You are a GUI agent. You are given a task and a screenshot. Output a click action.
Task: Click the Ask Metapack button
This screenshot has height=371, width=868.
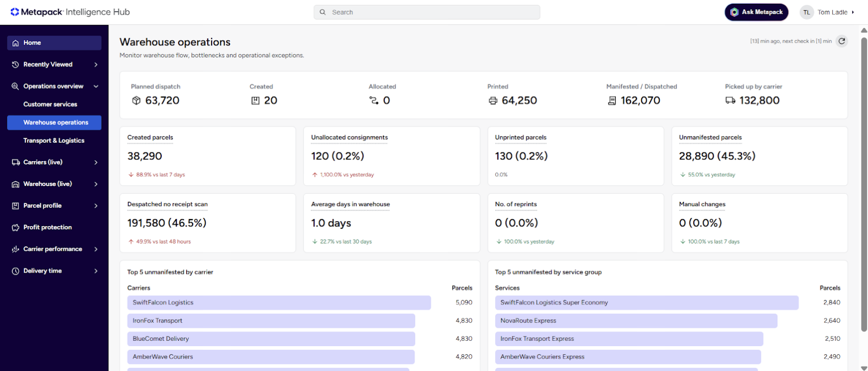pyautogui.click(x=757, y=12)
